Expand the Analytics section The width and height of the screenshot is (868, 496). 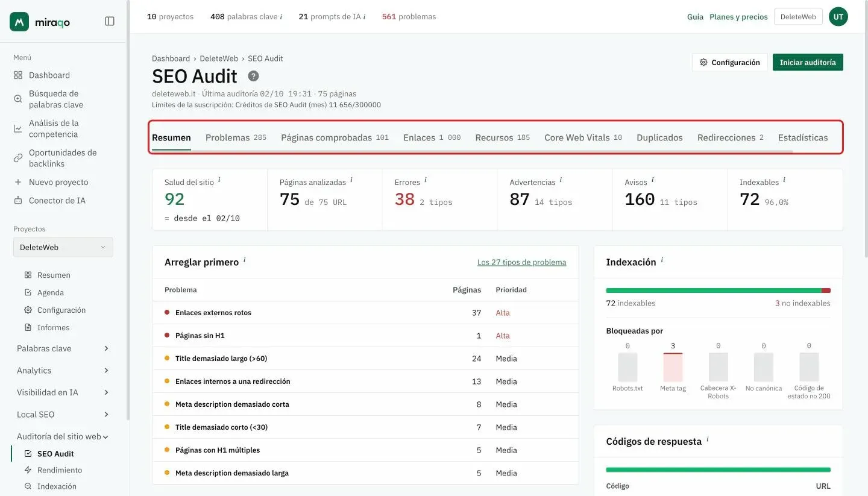63,371
